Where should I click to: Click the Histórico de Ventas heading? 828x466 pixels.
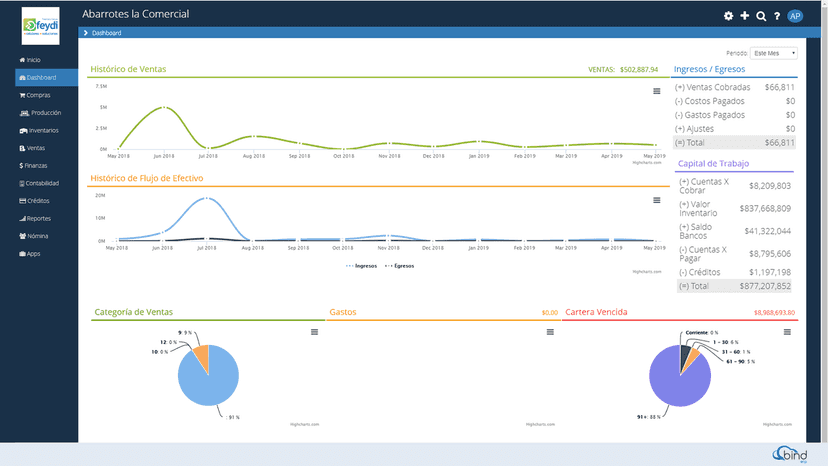coord(128,69)
